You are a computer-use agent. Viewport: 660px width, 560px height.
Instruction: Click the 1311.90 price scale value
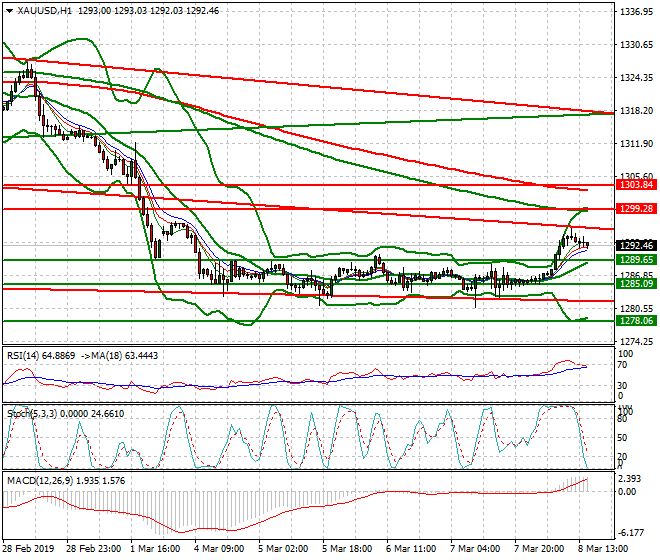(636, 144)
